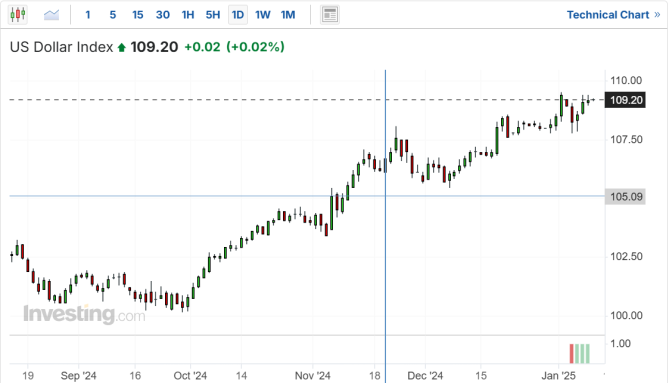Click the Dec '24 date axis label
669x383 pixels.
425,376
